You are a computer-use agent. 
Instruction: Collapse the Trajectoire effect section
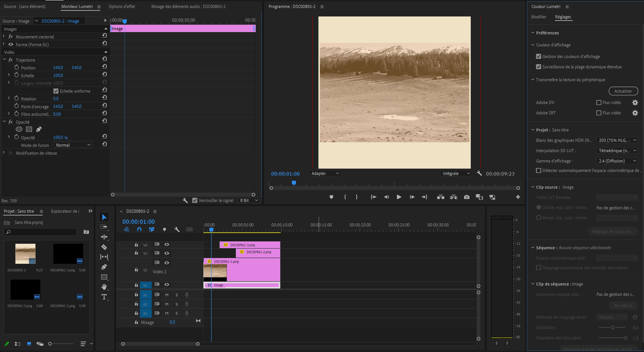(4, 60)
